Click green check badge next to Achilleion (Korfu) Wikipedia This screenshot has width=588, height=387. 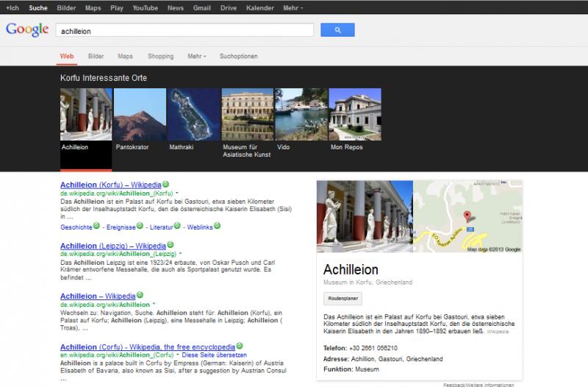click(166, 185)
